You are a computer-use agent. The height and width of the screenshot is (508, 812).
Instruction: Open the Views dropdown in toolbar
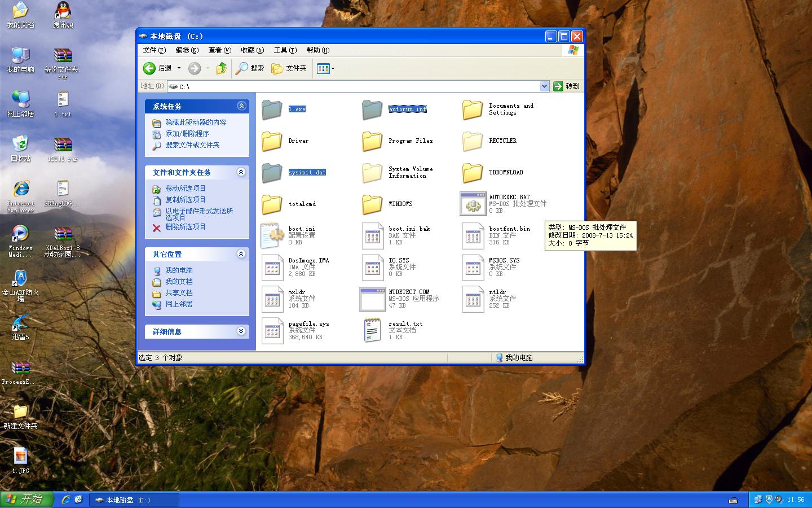point(325,68)
